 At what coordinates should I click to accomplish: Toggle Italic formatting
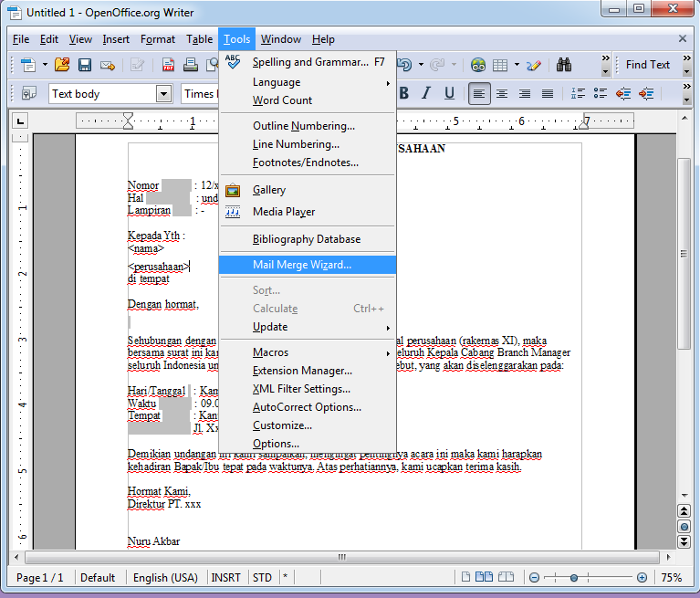(x=426, y=93)
